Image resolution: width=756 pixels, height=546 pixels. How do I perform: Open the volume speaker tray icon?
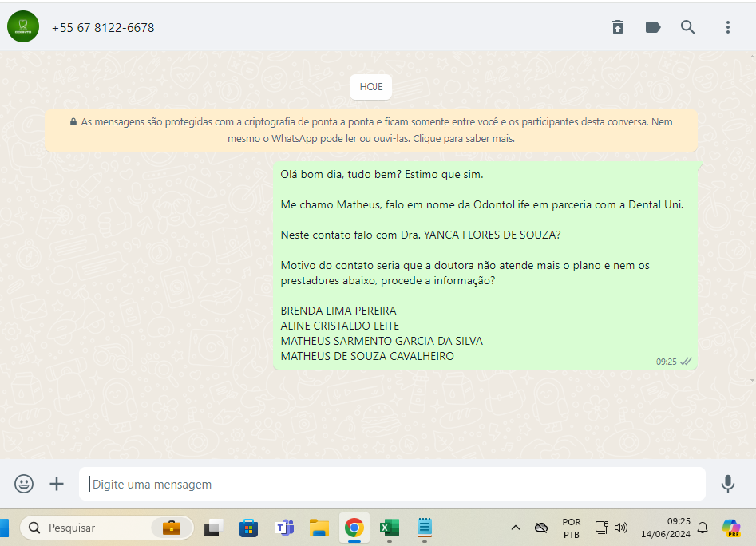coord(621,528)
